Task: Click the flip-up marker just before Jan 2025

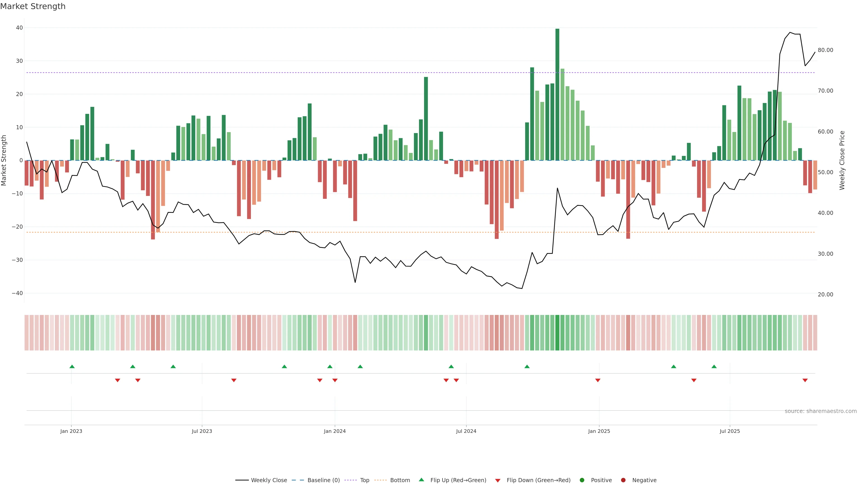Action: (527, 366)
